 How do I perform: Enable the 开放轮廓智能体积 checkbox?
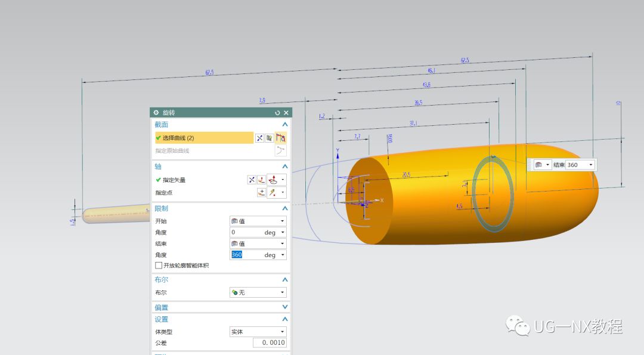pos(159,266)
